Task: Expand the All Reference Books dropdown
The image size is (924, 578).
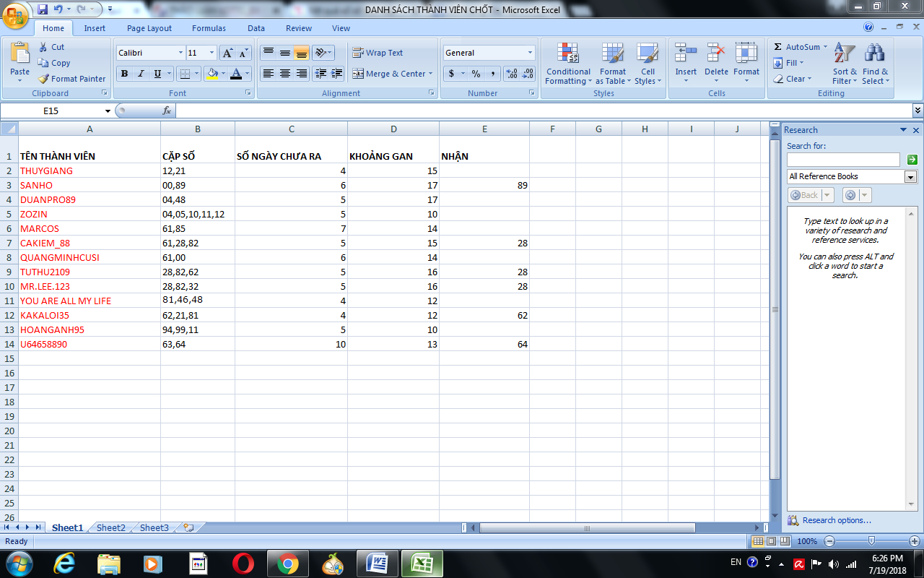Action: pos(910,177)
